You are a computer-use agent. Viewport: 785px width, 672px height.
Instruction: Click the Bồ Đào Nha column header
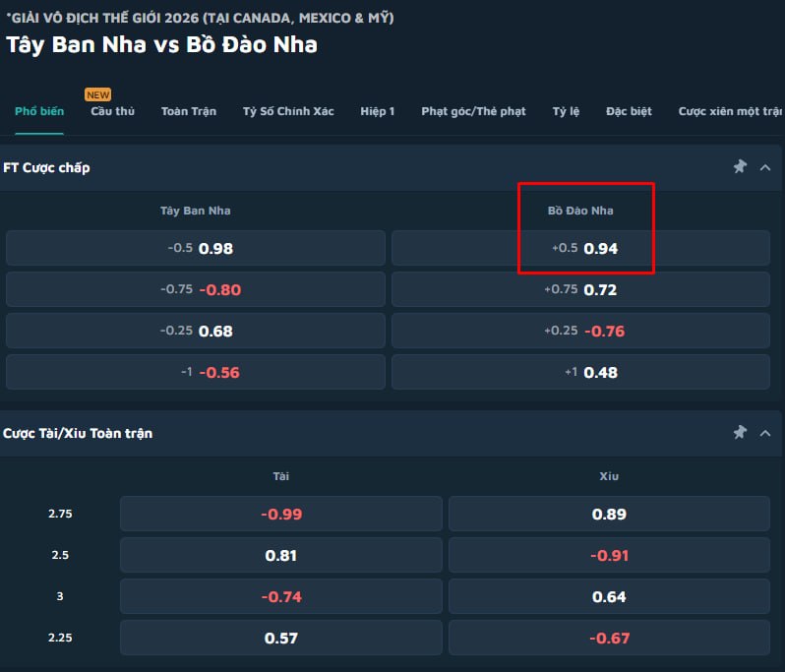580,211
